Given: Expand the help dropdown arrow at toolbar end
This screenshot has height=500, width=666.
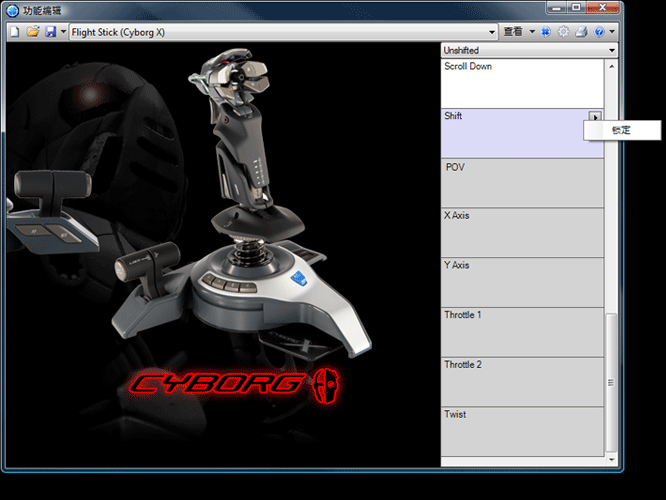Looking at the screenshot, I should [x=612, y=31].
